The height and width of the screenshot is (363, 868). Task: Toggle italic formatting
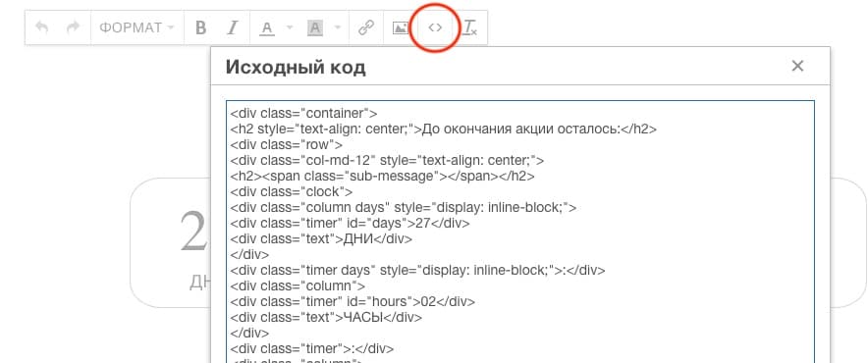click(233, 27)
